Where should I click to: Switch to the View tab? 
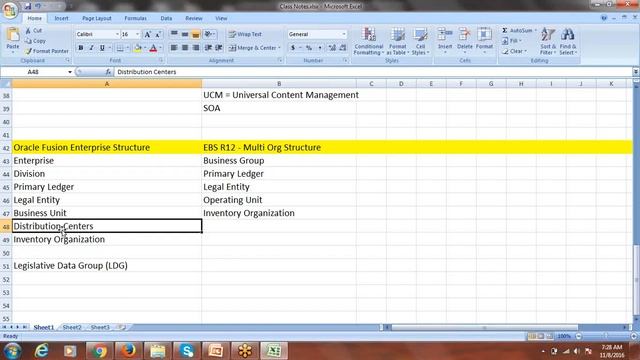221,18
